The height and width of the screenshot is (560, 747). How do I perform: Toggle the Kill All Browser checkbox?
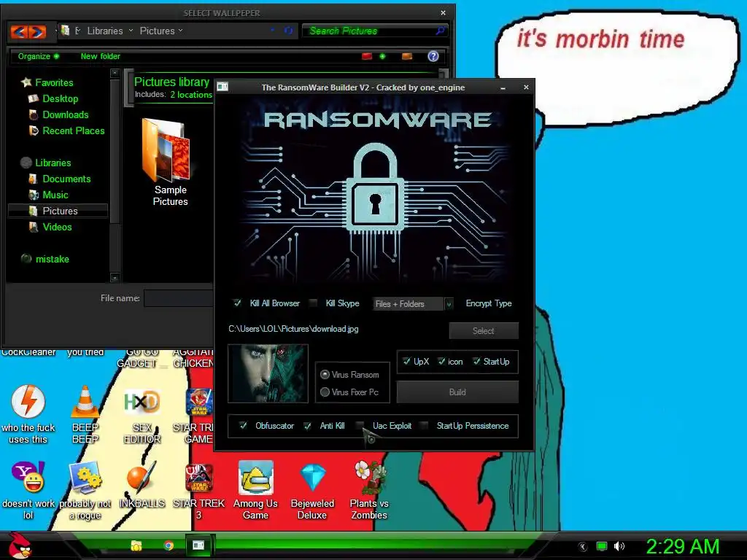pyautogui.click(x=237, y=303)
